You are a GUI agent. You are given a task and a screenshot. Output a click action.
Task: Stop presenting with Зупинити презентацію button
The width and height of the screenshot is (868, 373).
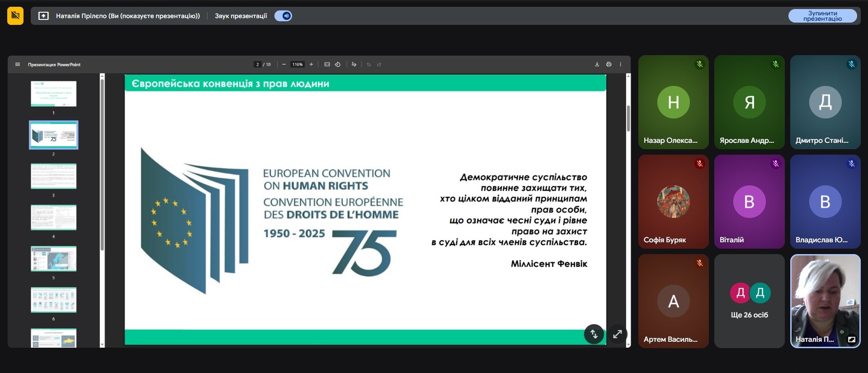pyautogui.click(x=822, y=16)
